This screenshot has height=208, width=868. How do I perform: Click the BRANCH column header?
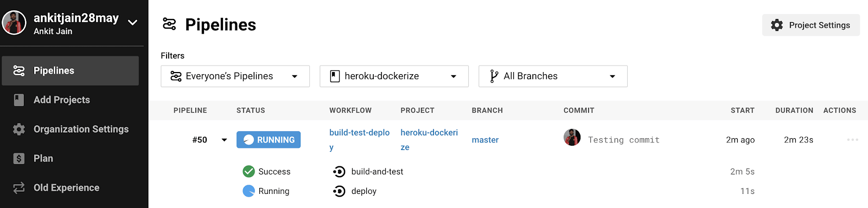click(487, 110)
